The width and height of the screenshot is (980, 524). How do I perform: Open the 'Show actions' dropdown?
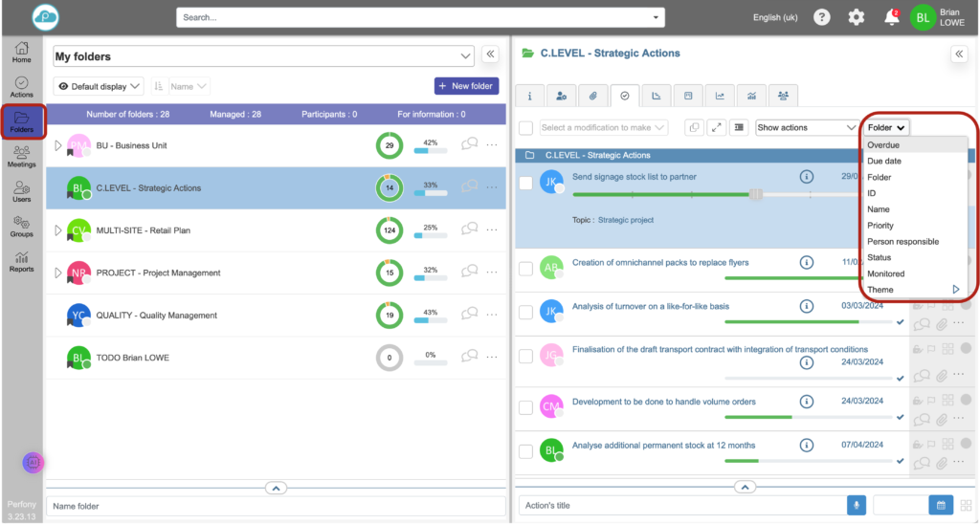pos(806,127)
